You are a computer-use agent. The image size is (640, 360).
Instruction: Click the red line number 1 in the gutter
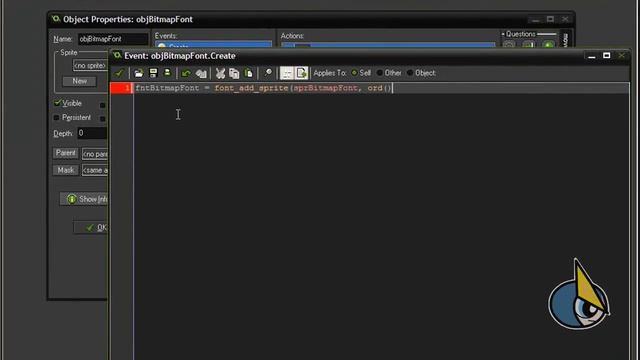point(121,88)
